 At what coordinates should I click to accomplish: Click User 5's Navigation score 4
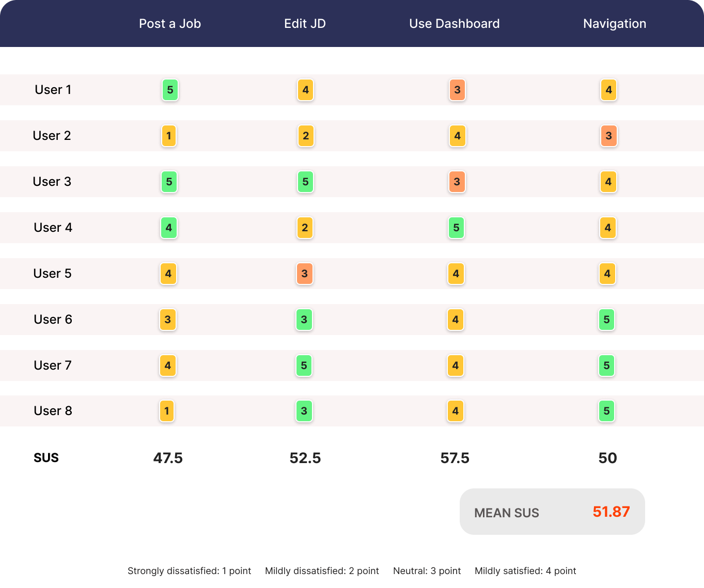tap(607, 274)
